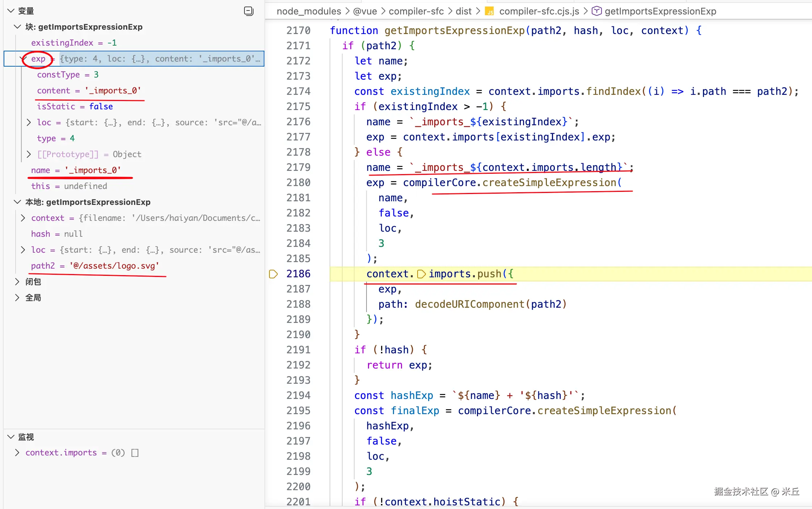Click the dist folder breadcrumb

(463, 12)
